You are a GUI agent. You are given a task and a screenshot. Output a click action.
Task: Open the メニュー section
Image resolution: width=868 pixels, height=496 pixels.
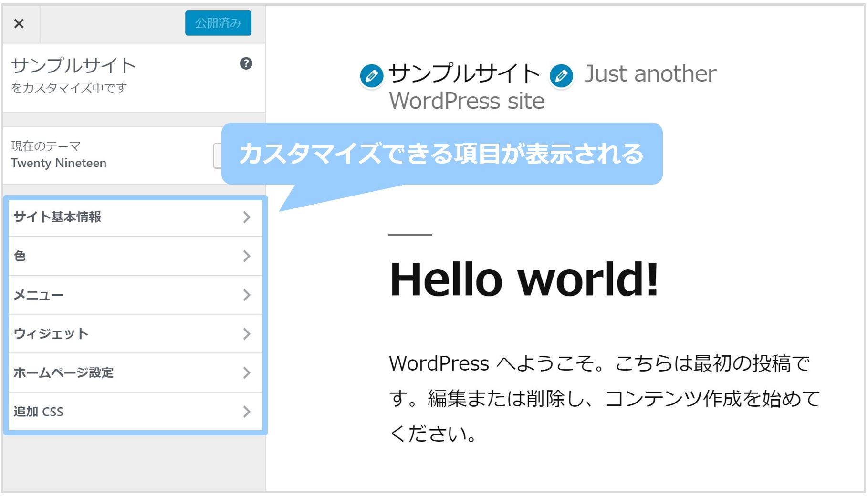[39, 295]
